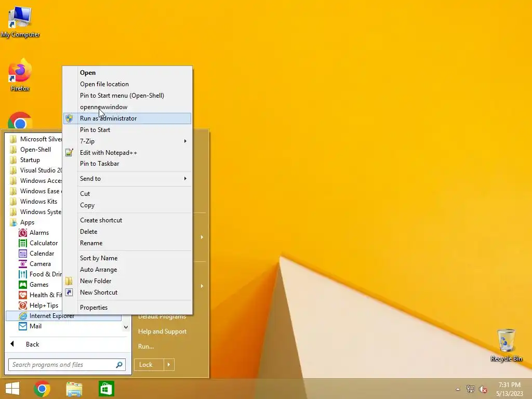Open the My Computer desktop icon

point(20,22)
